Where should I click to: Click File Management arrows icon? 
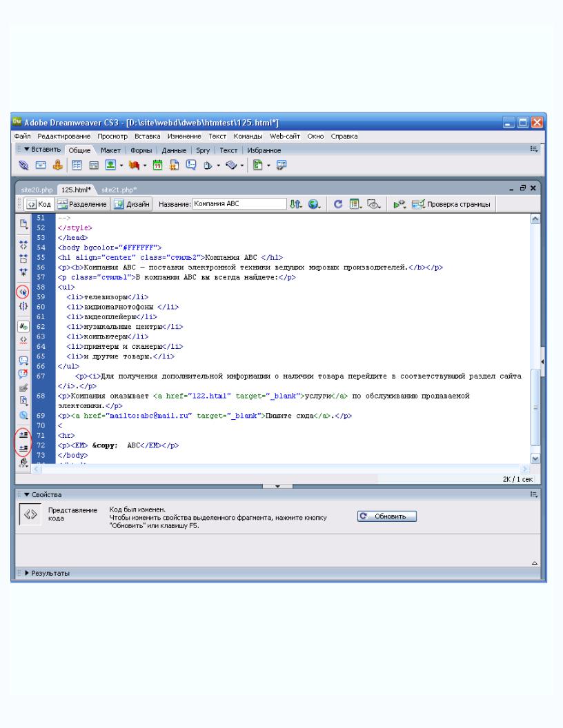coord(295,204)
